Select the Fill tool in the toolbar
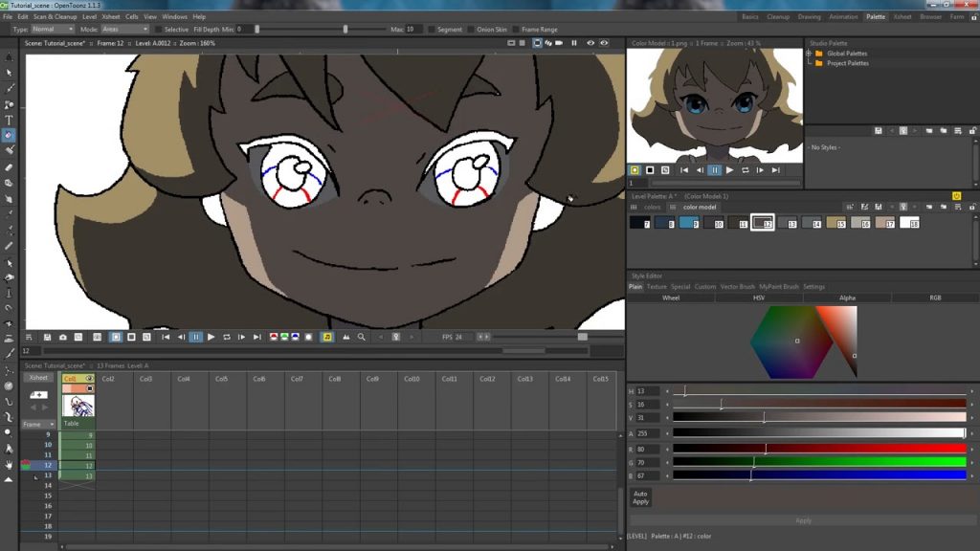980x551 pixels. (x=9, y=136)
